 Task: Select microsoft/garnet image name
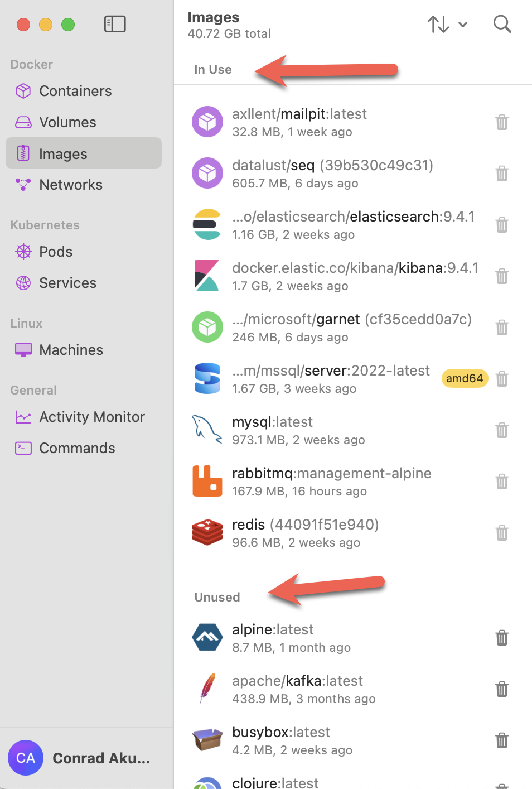click(x=352, y=319)
